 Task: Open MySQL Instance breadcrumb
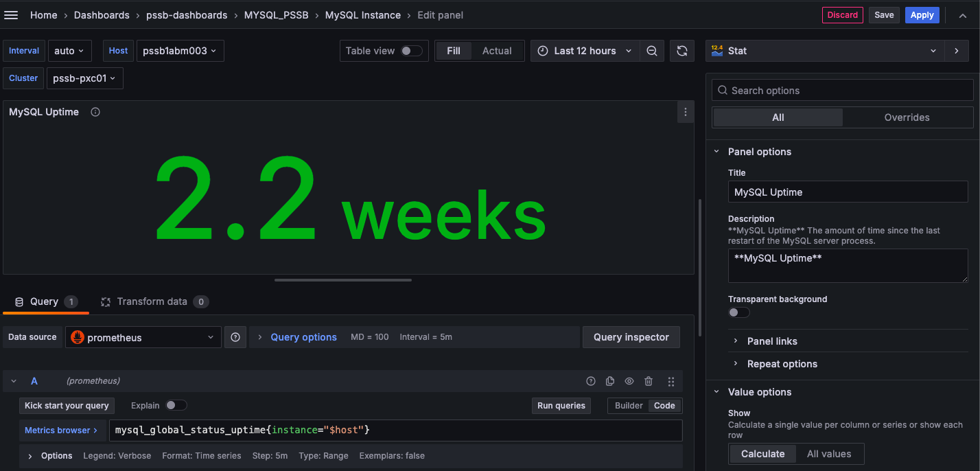[362, 15]
